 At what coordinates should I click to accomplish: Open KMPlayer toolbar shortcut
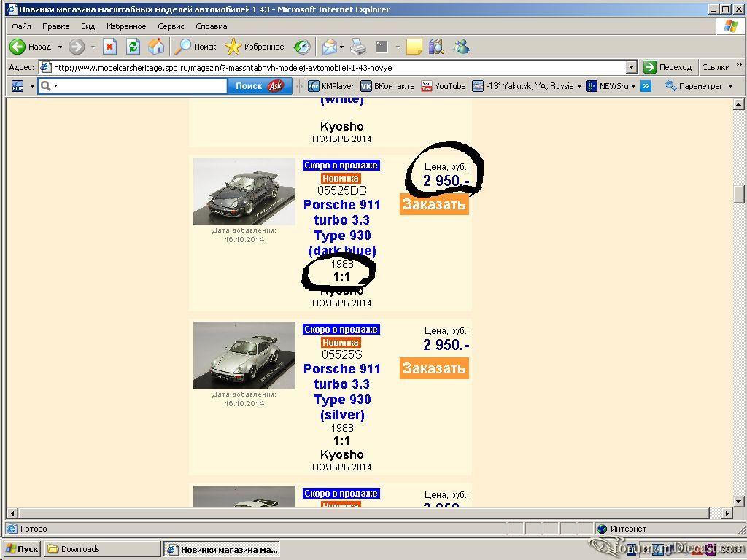click(x=331, y=86)
